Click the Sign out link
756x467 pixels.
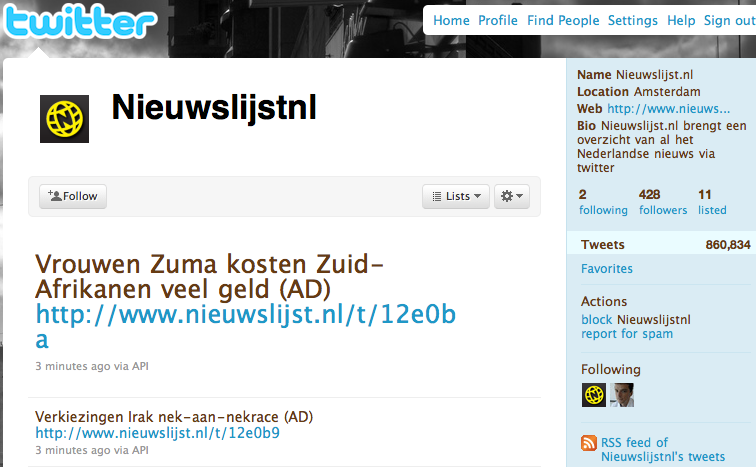pyautogui.click(x=729, y=20)
